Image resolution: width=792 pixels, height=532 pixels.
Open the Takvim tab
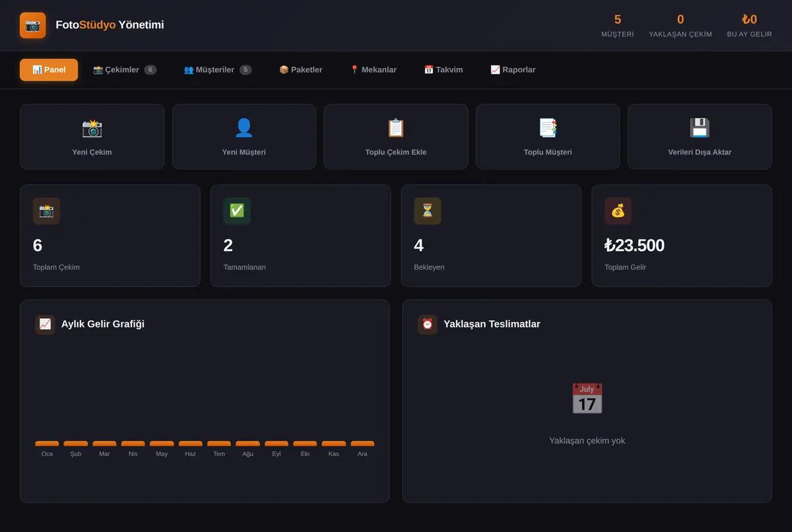pyautogui.click(x=444, y=70)
